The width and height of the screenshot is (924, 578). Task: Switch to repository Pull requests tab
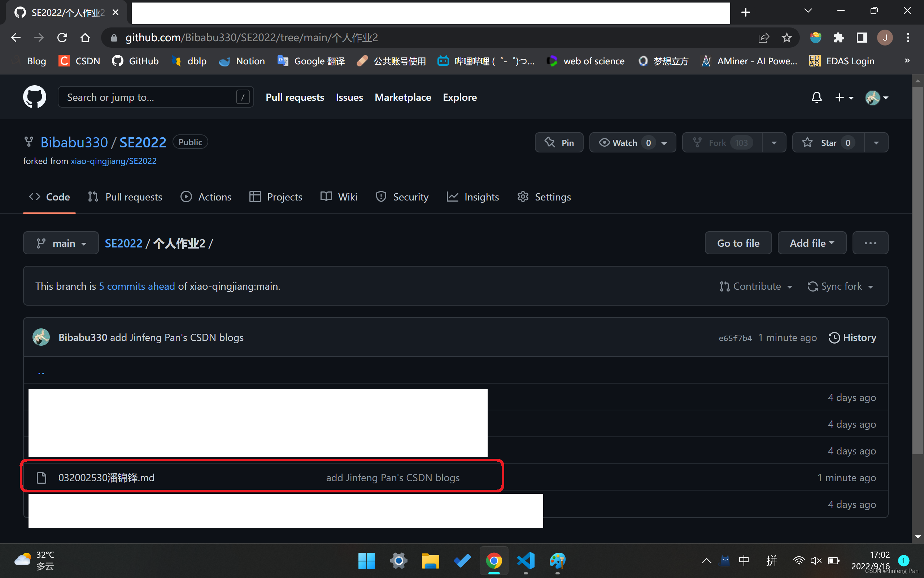coord(125,197)
